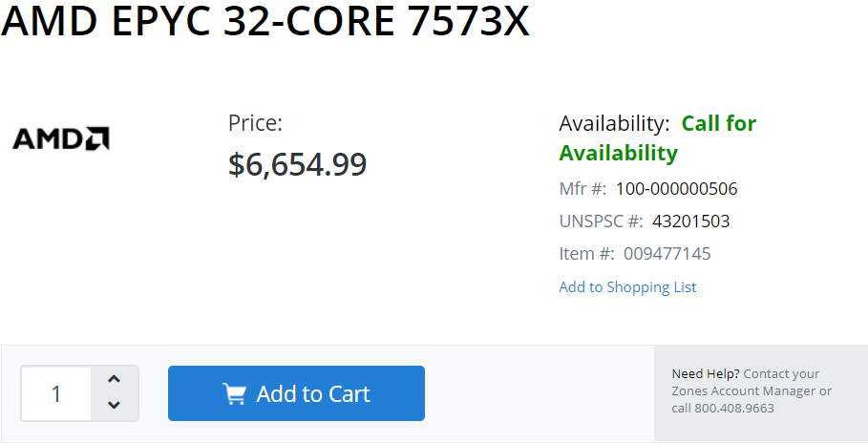The height and width of the screenshot is (443, 868).
Task: Increase quantity with the up arrow
Action: (x=114, y=379)
